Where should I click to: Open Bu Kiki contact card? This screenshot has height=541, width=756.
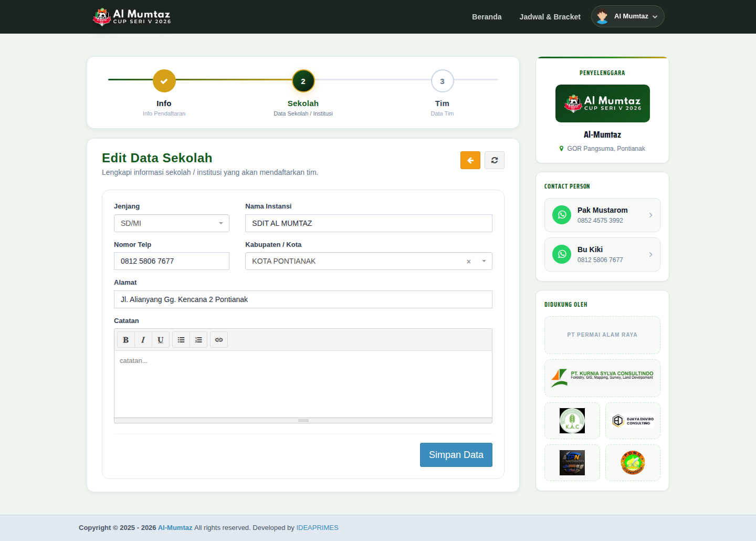pos(602,254)
